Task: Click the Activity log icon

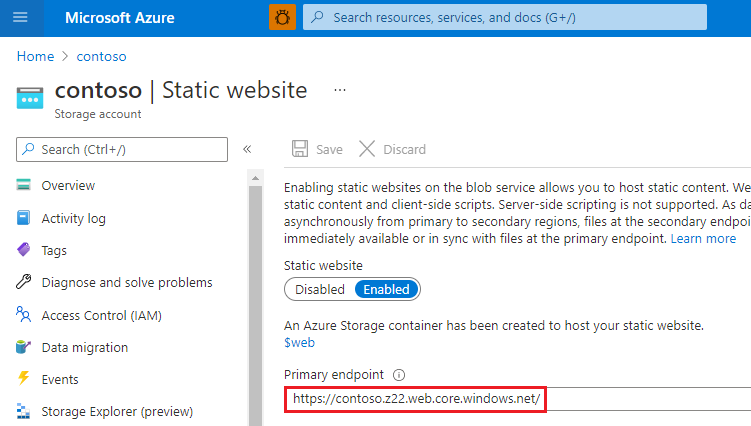Action: click(24, 218)
